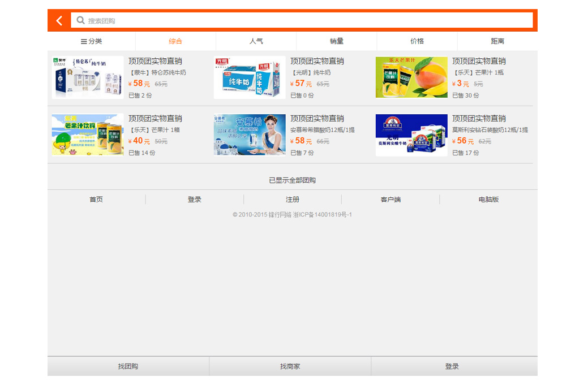Sort by 距离 distance
This screenshot has width=588, height=390.
pyautogui.click(x=497, y=41)
